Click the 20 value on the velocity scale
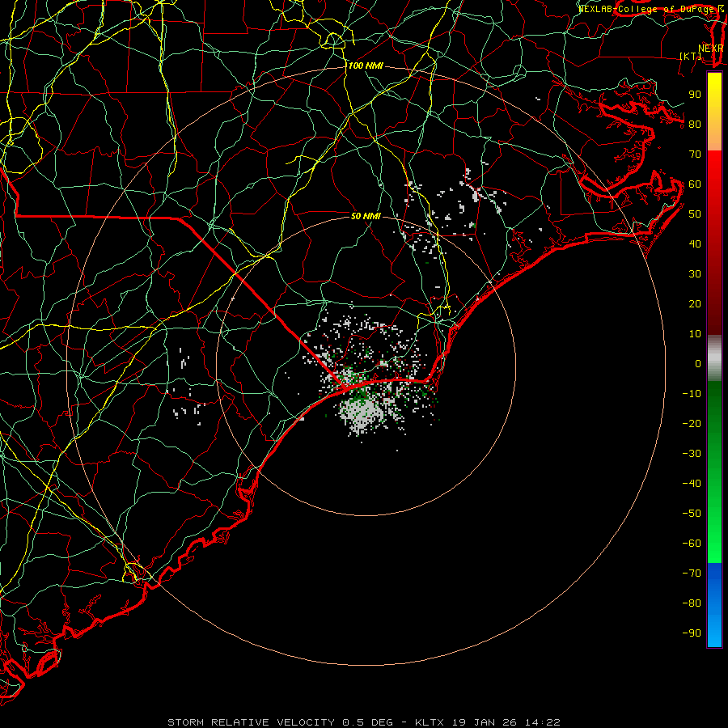The width and height of the screenshot is (728, 728). 695,304
